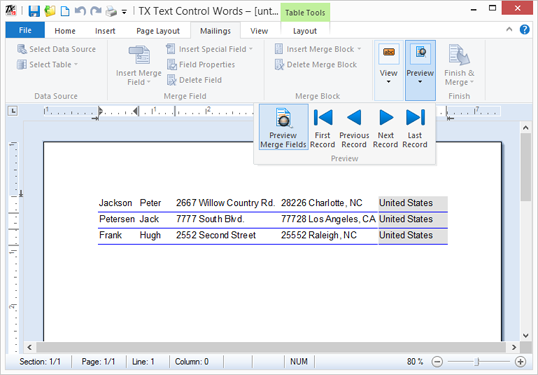Click '2667 Willow Country Rd.' cell
Viewport: 538px width, 375px height.
225,203
